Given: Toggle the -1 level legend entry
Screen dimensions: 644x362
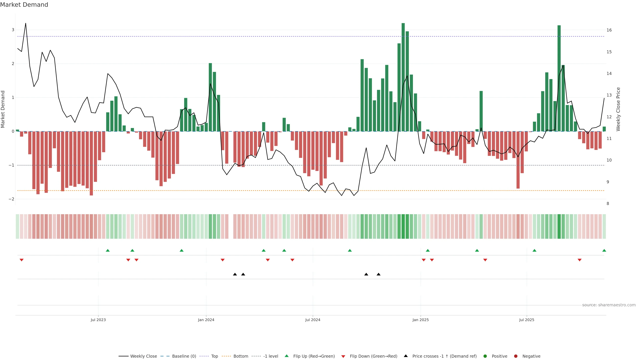Looking at the screenshot, I should point(271,356).
